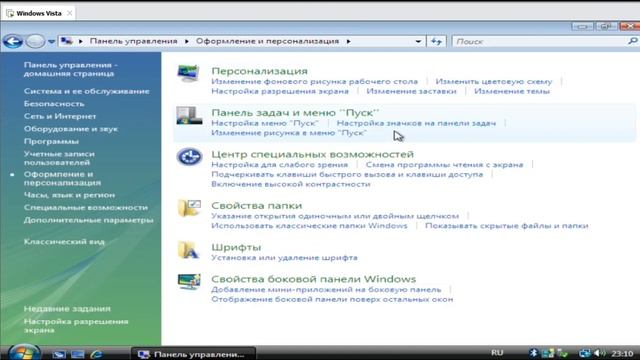Image resolution: width=640 pixels, height=360 pixels.
Task: Click Настройка значков на панели задач
Action: pos(416,123)
